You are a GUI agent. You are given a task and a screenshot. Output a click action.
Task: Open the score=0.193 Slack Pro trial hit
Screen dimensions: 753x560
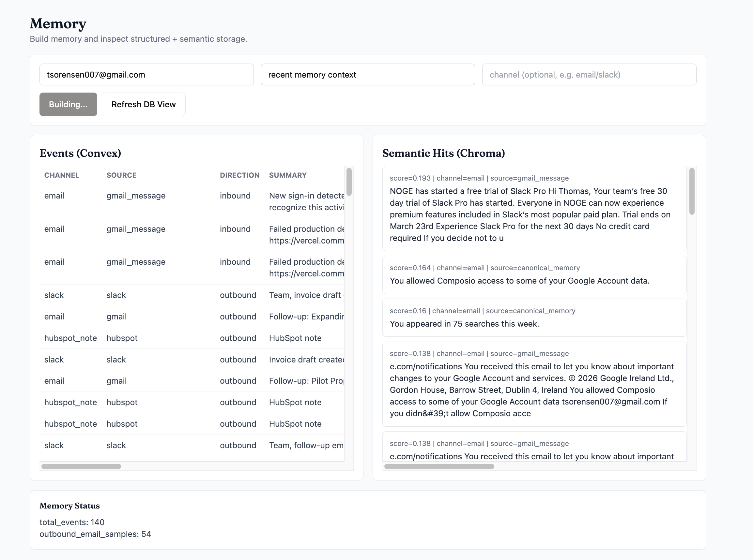534,209
